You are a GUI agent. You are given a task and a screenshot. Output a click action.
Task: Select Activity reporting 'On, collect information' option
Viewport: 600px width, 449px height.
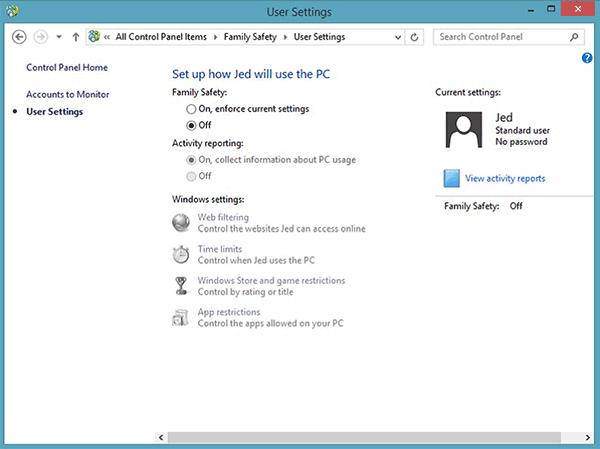click(191, 160)
